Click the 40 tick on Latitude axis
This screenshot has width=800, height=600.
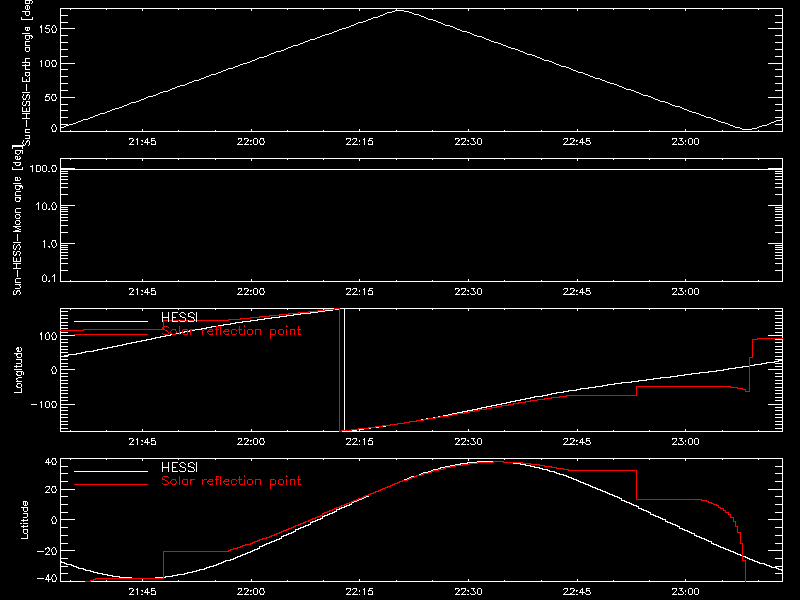(51, 462)
